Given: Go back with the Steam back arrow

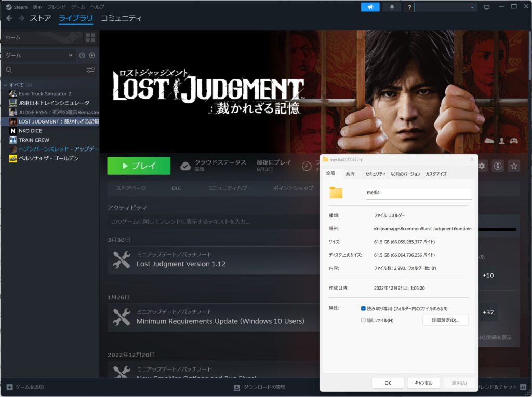Looking at the screenshot, I should pyautogui.click(x=9, y=18).
